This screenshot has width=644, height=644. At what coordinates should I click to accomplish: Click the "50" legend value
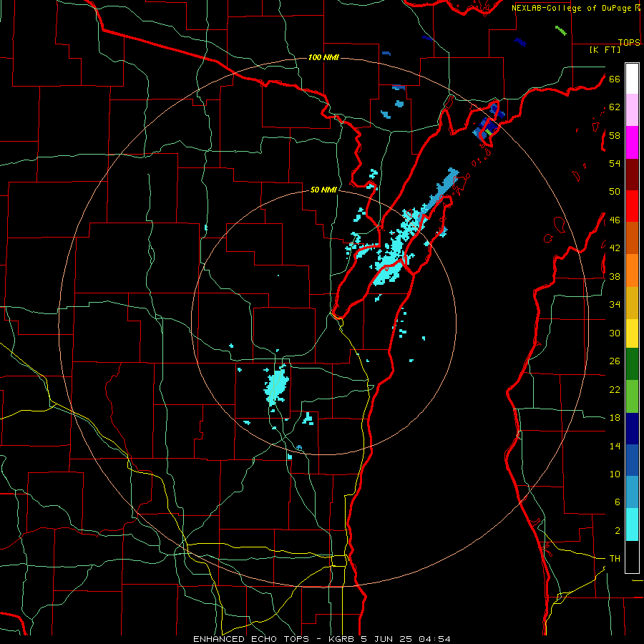coord(615,192)
